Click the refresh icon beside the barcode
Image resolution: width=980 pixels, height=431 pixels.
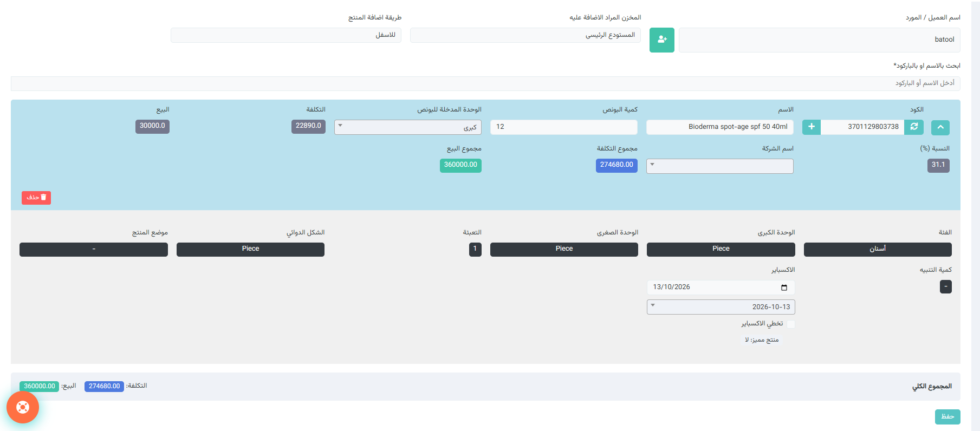click(914, 127)
